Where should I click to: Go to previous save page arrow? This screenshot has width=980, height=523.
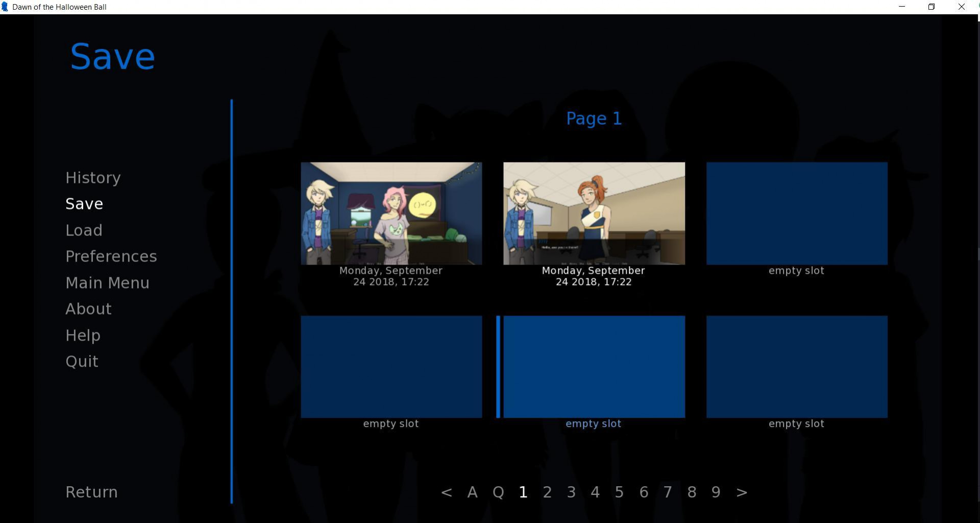[x=446, y=492]
